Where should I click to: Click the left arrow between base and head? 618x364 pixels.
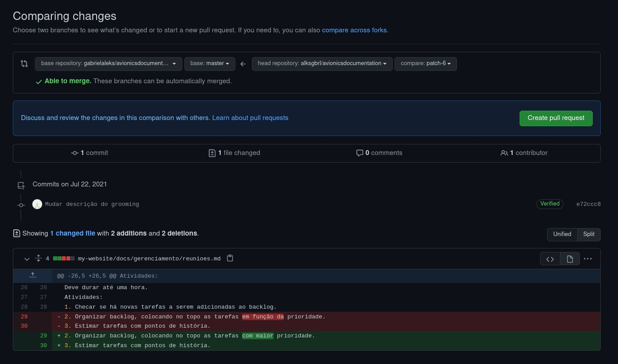coord(243,64)
